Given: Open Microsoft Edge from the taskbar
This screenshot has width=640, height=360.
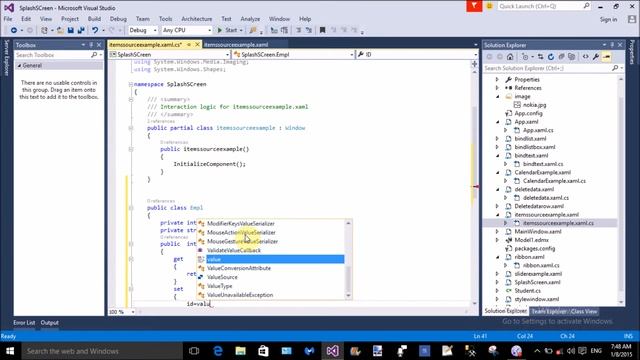Looking at the screenshot, I should tap(218, 351).
